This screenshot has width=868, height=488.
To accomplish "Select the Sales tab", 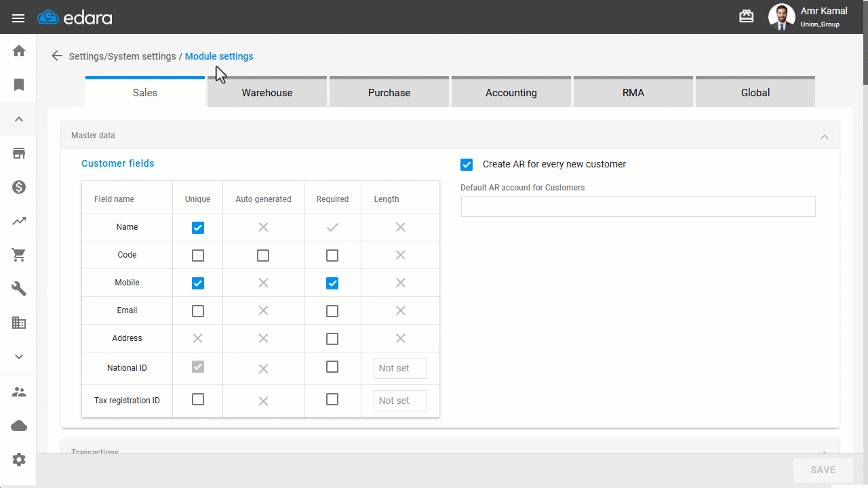I will pos(145,91).
